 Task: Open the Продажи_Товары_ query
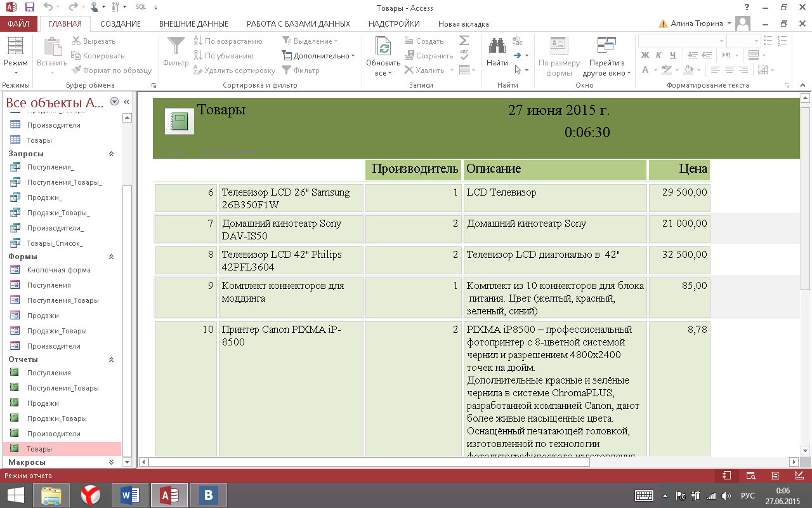coord(58,213)
